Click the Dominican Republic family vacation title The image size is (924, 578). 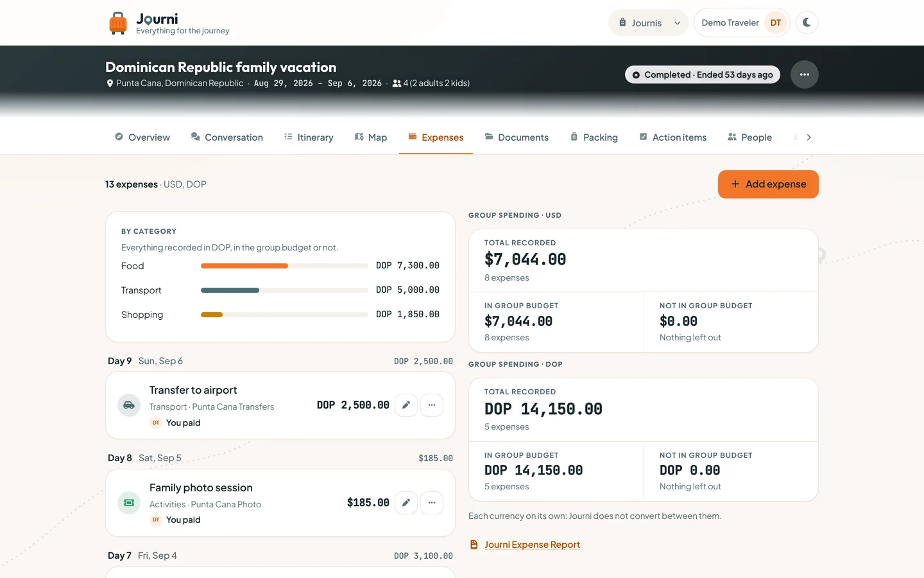coord(221,67)
